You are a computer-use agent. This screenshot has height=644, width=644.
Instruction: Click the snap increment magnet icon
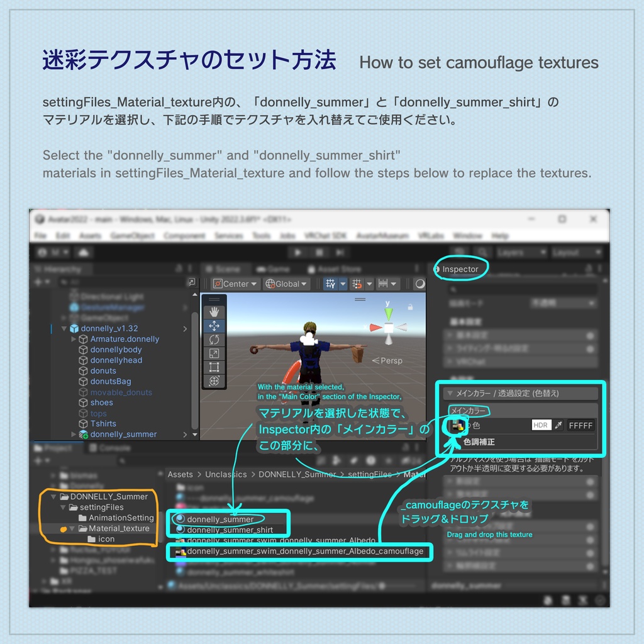click(x=357, y=284)
